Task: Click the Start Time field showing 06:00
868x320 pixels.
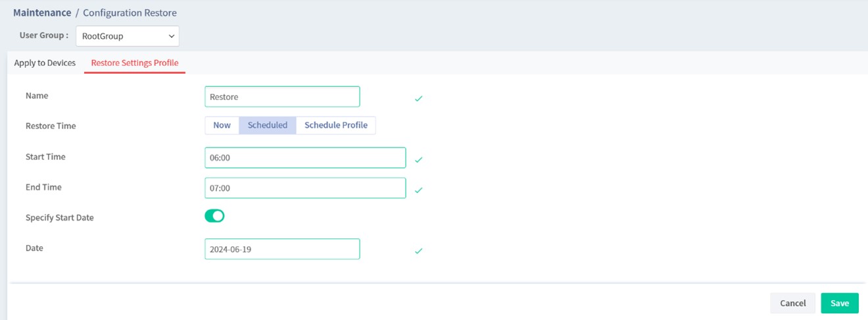Action: pyautogui.click(x=305, y=158)
